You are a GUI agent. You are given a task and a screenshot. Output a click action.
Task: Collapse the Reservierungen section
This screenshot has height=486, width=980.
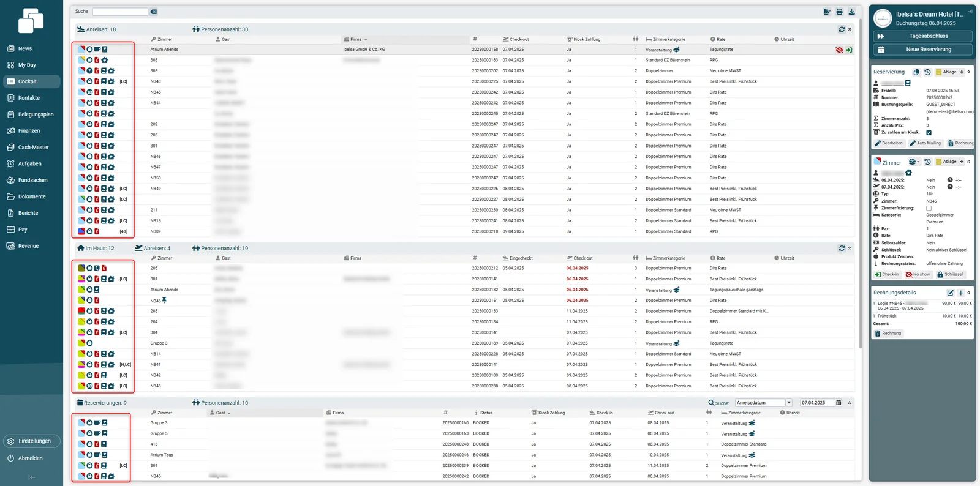(x=850, y=403)
